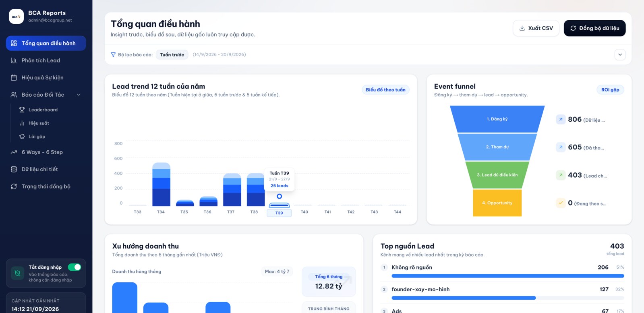Click the T40 week axis label

click(x=304, y=212)
